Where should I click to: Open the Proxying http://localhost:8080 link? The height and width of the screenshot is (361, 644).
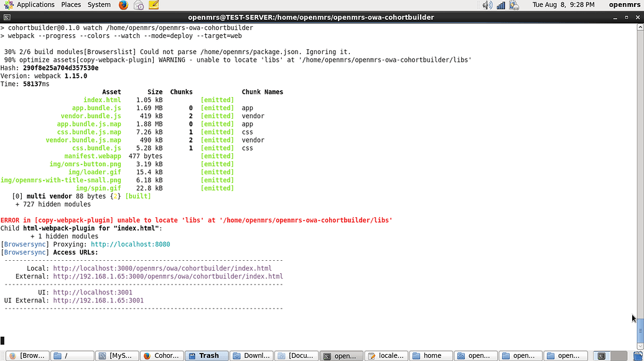(130, 245)
